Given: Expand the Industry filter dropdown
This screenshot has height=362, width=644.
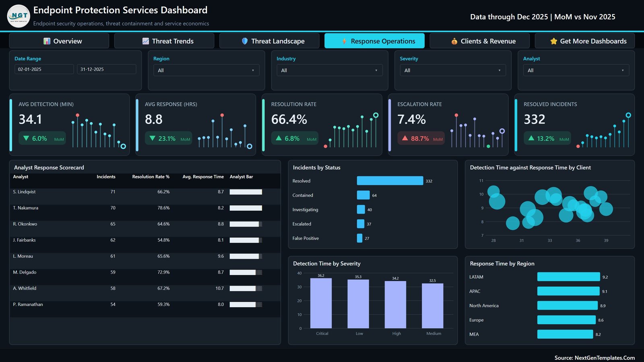Looking at the screenshot, I should pyautogui.click(x=330, y=70).
